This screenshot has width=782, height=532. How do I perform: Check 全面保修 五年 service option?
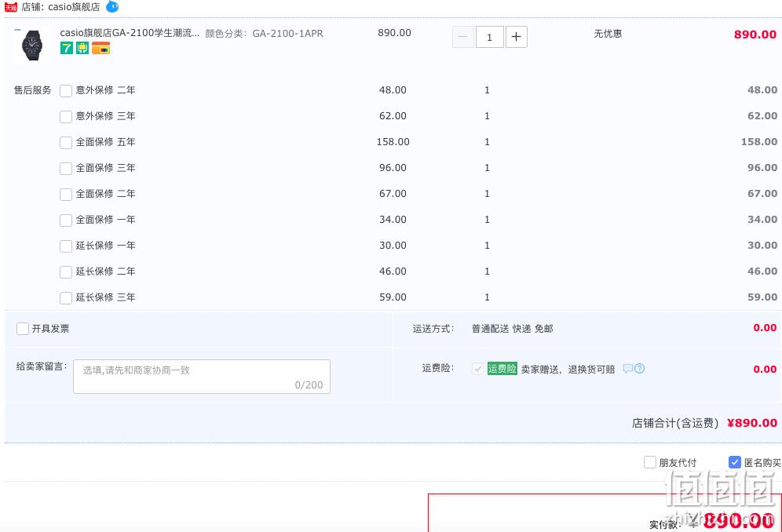(x=66, y=143)
